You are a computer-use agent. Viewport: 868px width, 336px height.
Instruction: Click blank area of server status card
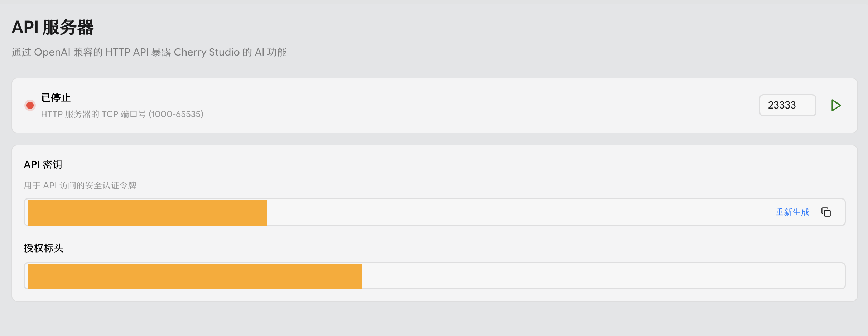pos(430,105)
